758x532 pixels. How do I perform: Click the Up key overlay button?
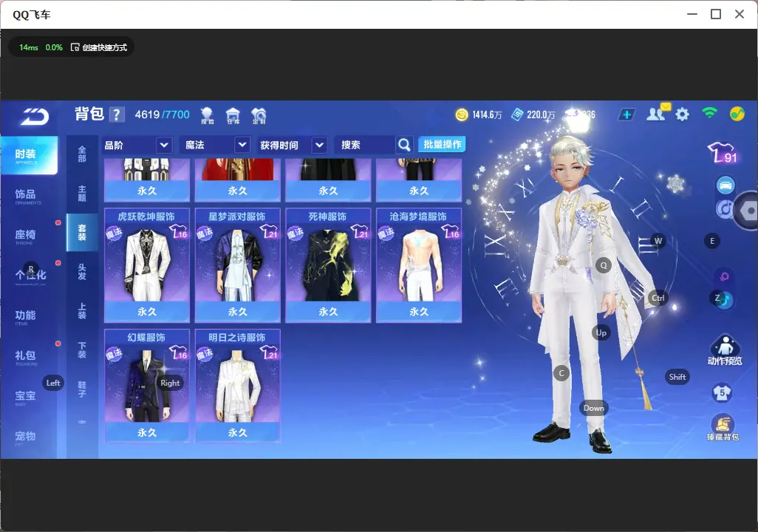[x=601, y=332]
